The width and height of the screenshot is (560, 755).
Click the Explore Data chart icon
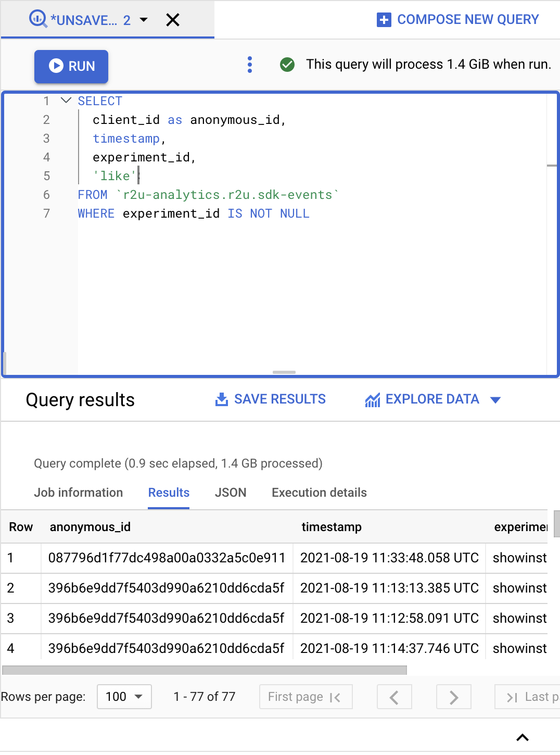[x=372, y=399]
